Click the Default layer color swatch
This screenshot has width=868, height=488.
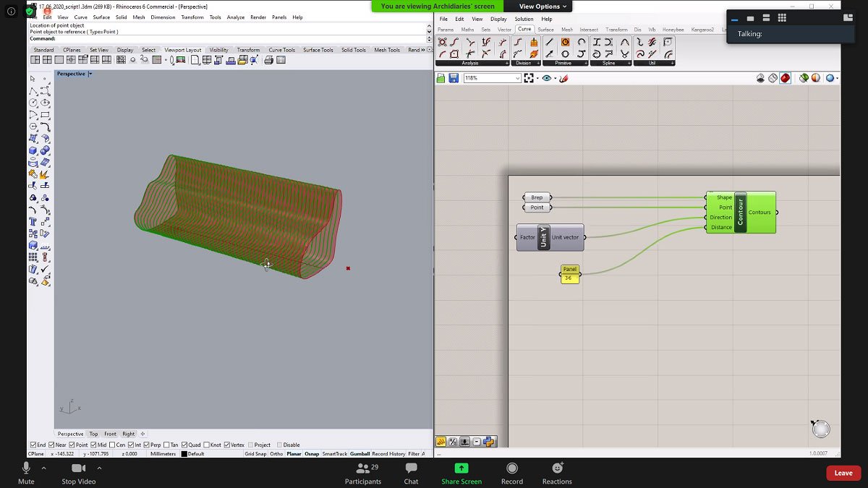point(184,453)
